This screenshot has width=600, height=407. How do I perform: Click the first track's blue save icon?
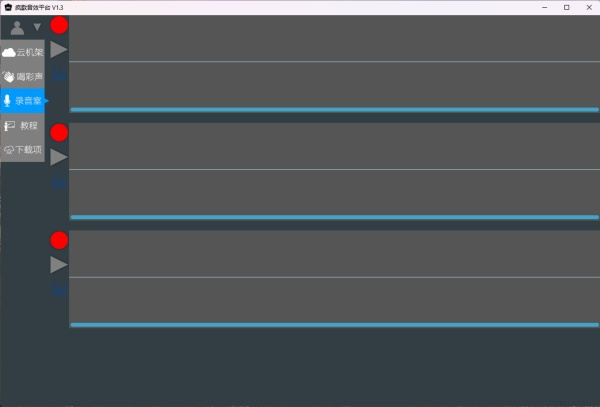click(59, 74)
